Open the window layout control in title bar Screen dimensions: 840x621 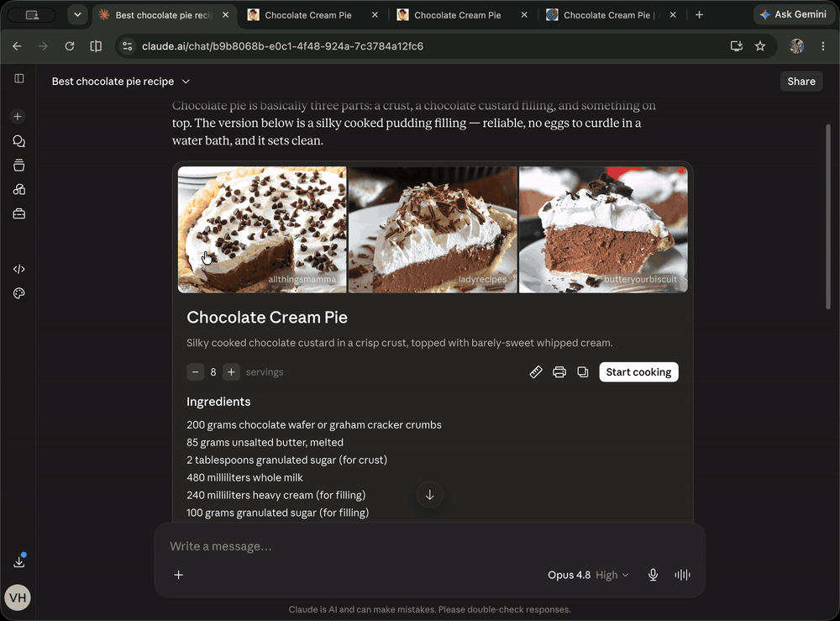coord(32,15)
